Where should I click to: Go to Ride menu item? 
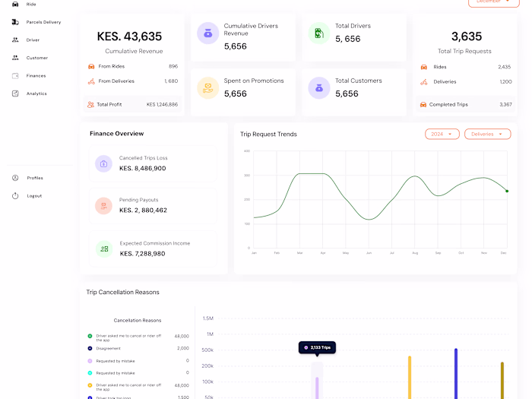[31, 4]
